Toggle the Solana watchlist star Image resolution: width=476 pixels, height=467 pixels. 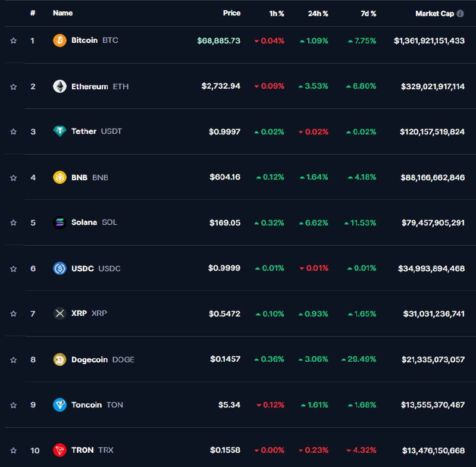click(13, 222)
